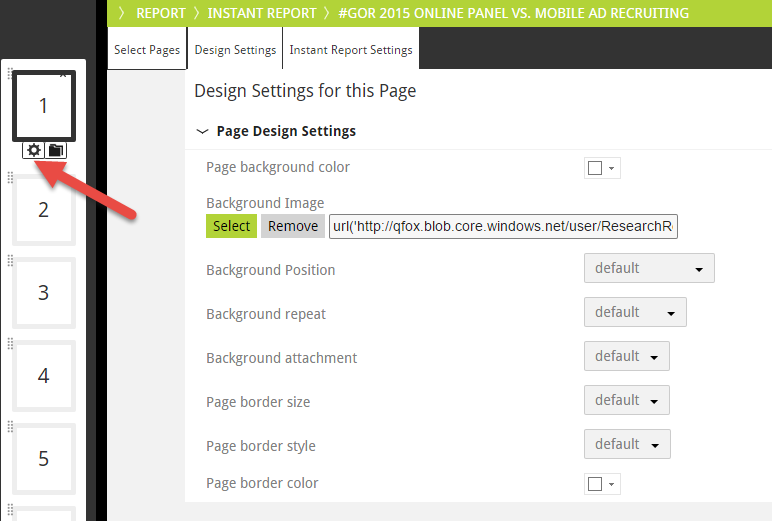Open the Background repeat dropdown

click(635, 312)
